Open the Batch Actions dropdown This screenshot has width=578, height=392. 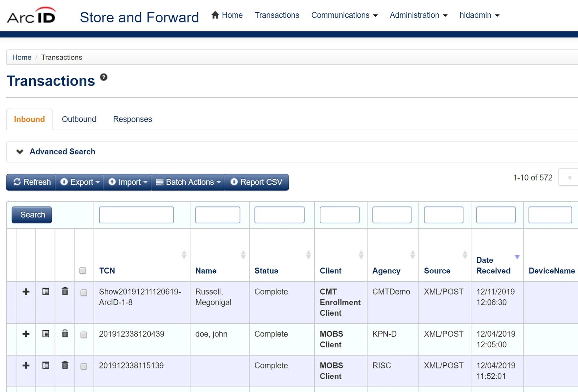(188, 182)
